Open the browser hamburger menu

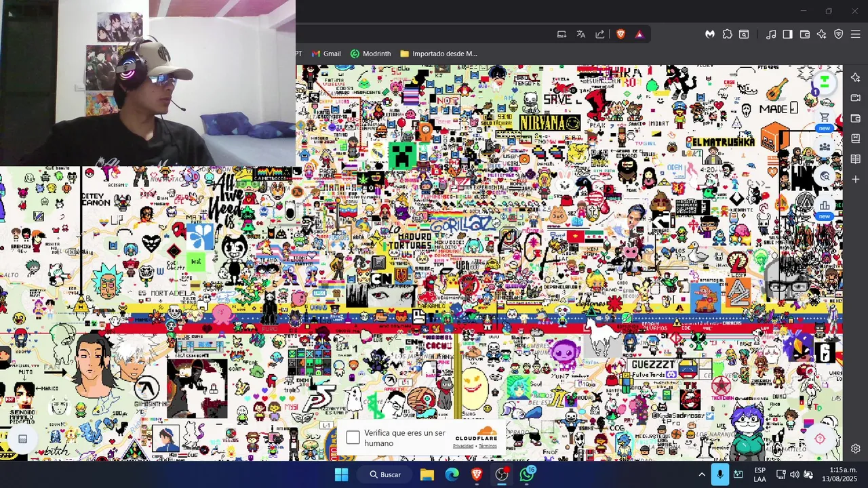856,35
